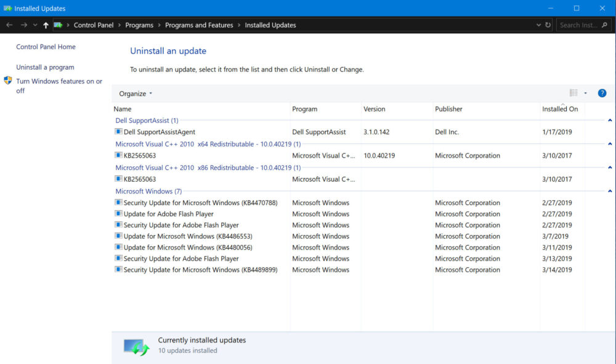Open Control Panel Home
This screenshot has width=616, height=364.
tap(46, 46)
